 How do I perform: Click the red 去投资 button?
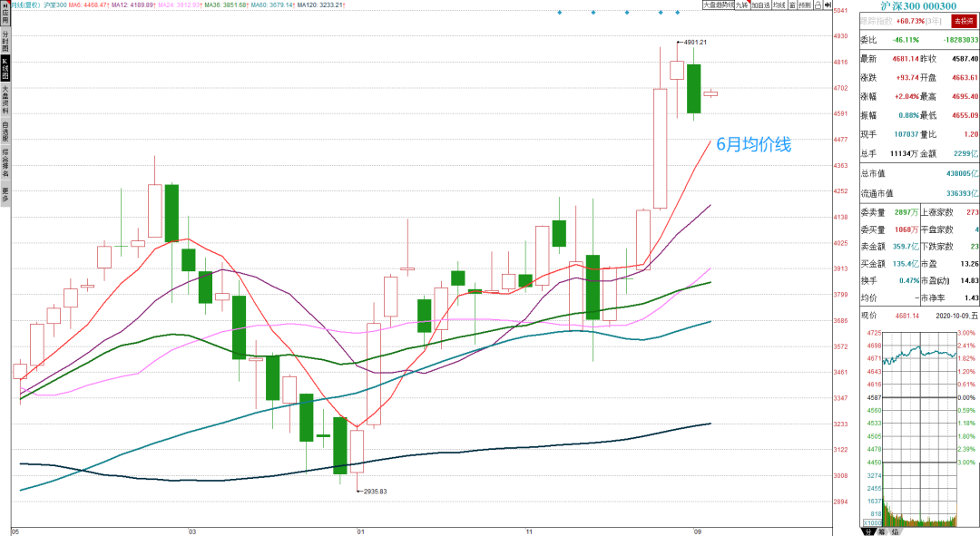pyautogui.click(x=963, y=21)
